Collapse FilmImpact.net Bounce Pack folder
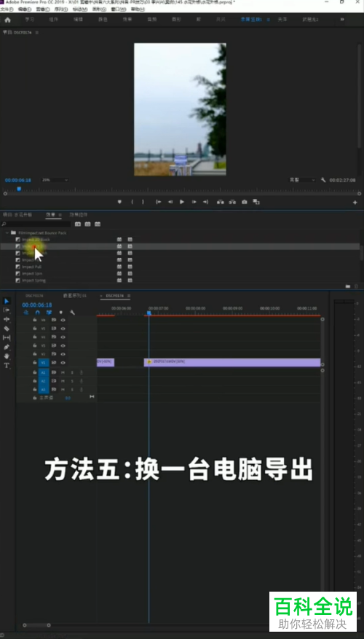The image size is (364, 639). pyautogui.click(x=7, y=232)
